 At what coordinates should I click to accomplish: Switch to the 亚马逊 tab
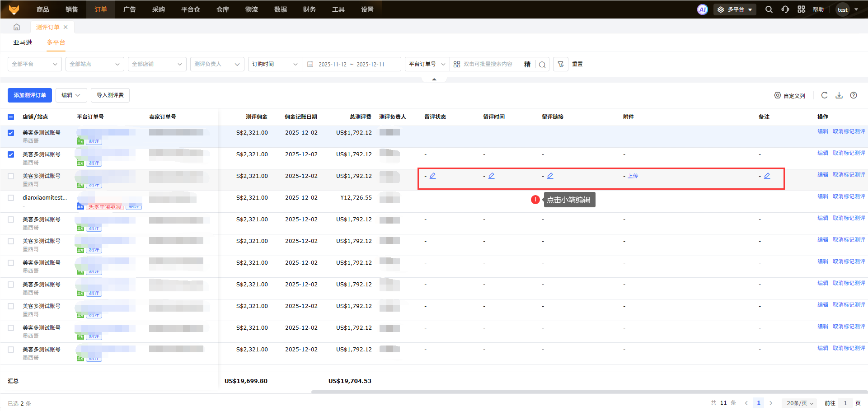23,42
